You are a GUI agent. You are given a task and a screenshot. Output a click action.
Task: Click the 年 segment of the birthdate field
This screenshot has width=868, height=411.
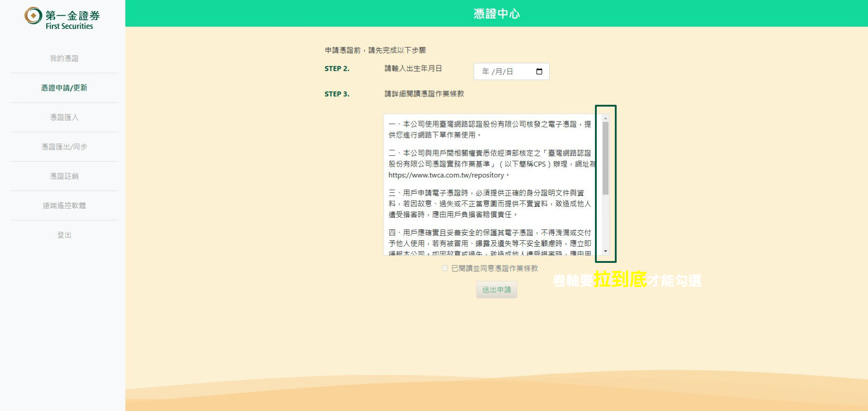click(486, 72)
